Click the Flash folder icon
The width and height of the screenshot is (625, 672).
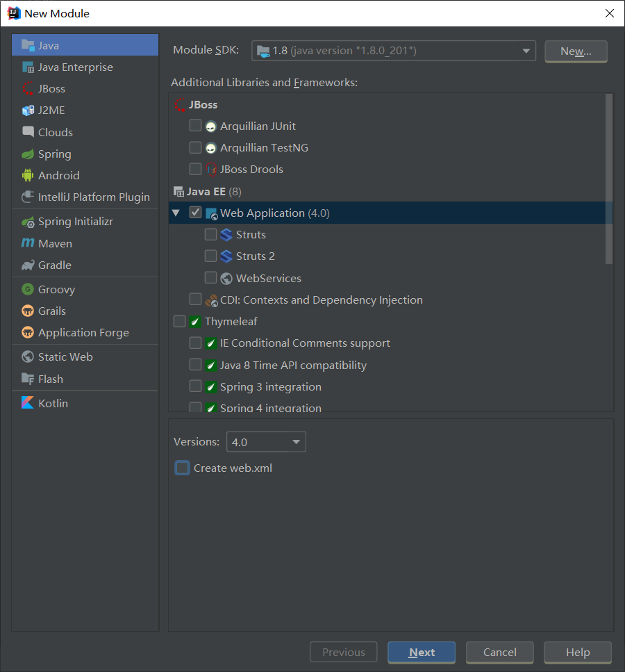tap(28, 379)
